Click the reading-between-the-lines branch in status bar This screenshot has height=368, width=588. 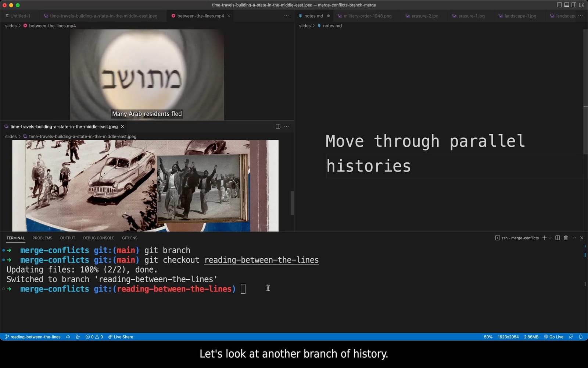(33, 337)
